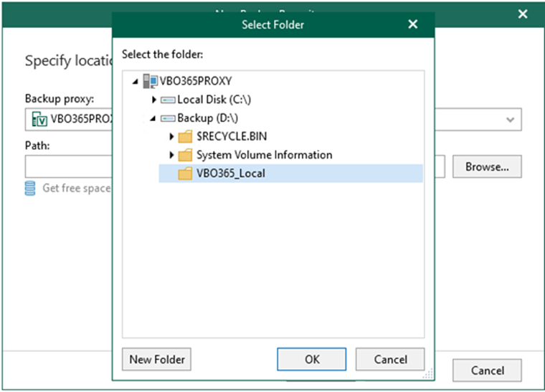Click the resize grip of Select Folder dialog

[428, 374]
